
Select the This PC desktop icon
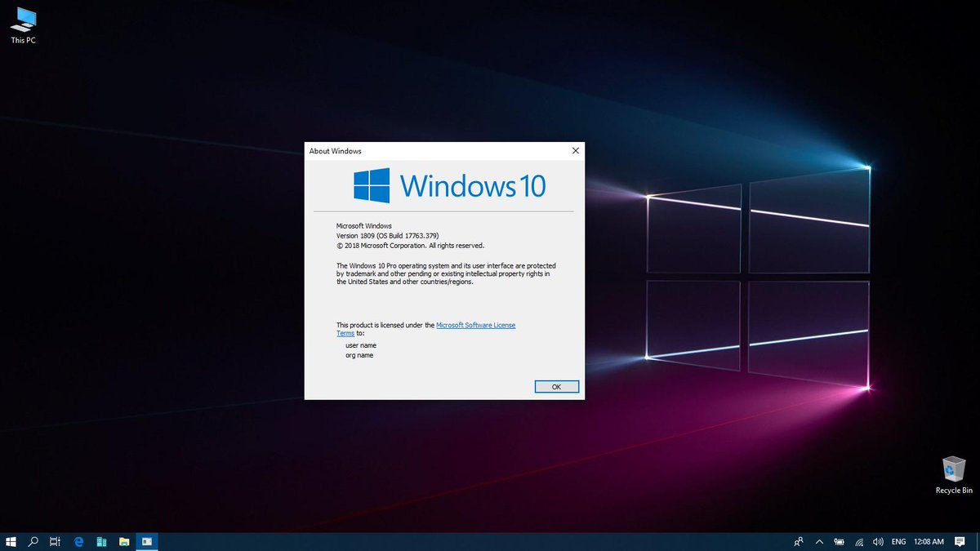click(23, 24)
